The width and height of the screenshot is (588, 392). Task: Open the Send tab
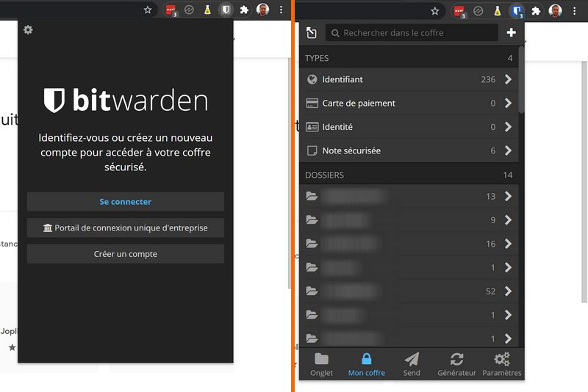412,364
